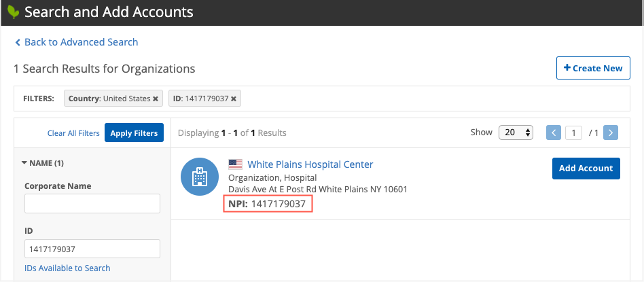
Task: Remove the Country: United States filter
Action: click(x=156, y=99)
